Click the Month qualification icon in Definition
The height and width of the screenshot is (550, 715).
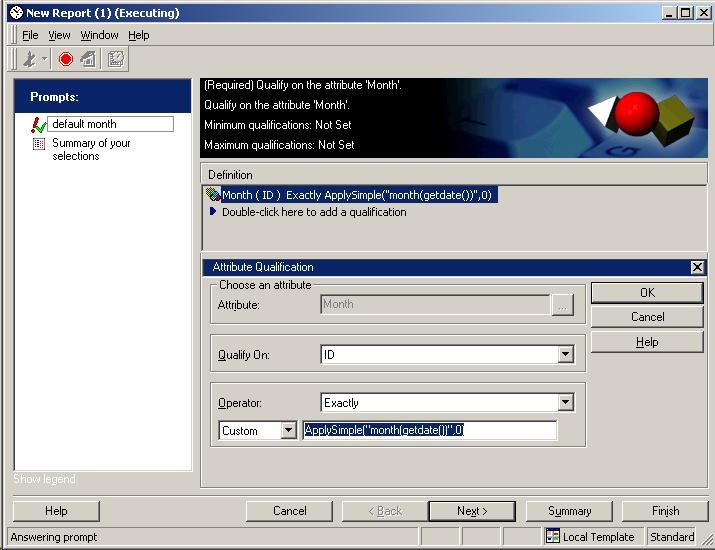[213, 195]
